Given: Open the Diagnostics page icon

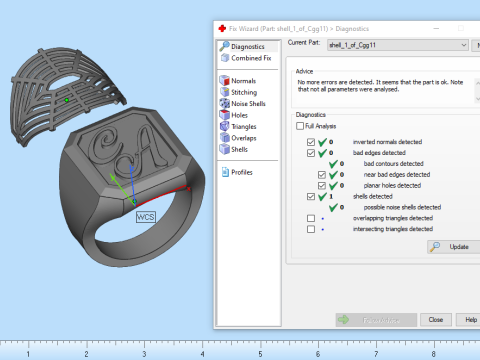Looking at the screenshot, I should tap(224, 46).
